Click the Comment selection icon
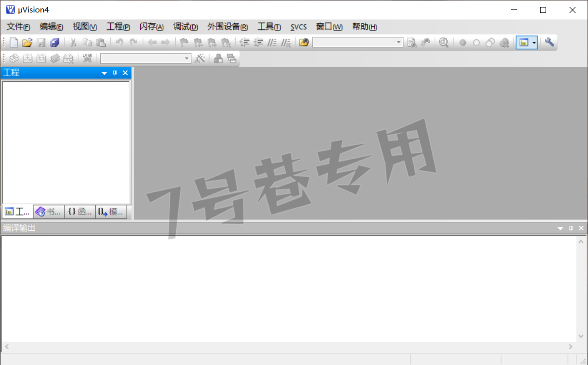Image resolution: width=588 pixels, height=365 pixels. (x=272, y=43)
